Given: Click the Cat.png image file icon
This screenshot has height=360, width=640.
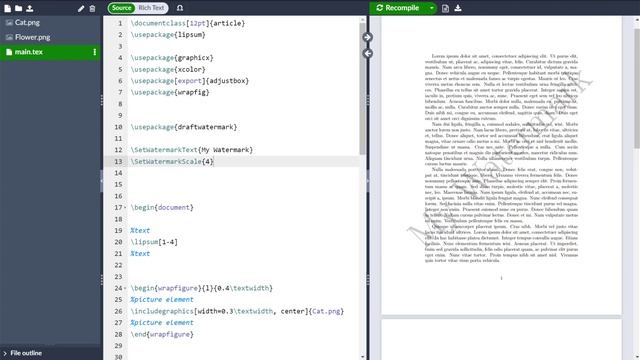Looking at the screenshot, I should coord(9,23).
